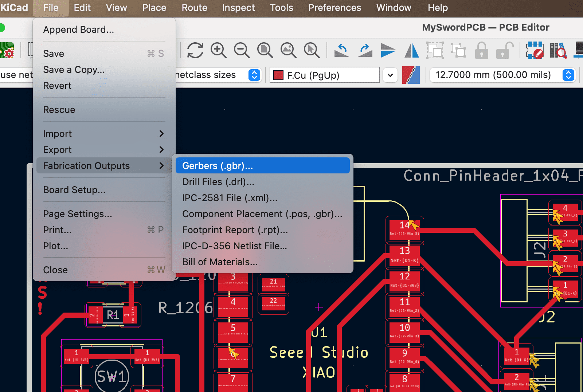
Task: Open the Edit menu in menu bar
Action: (82, 8)
